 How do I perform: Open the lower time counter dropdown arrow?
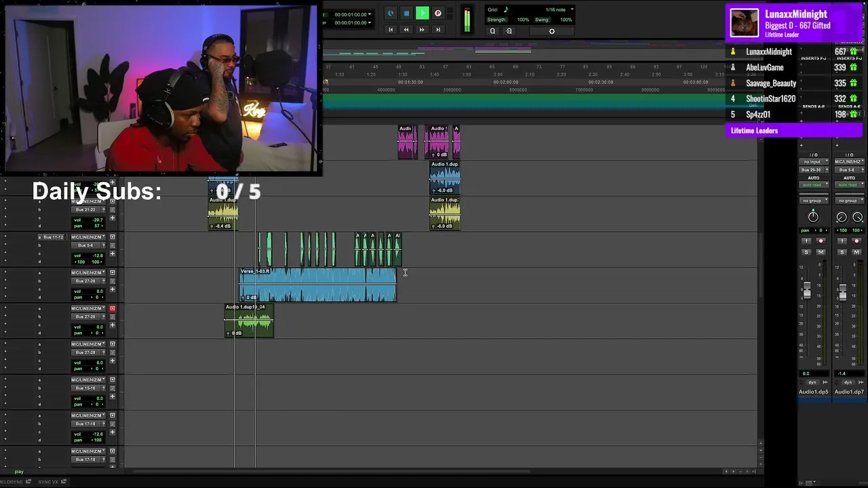click(370, 22)
